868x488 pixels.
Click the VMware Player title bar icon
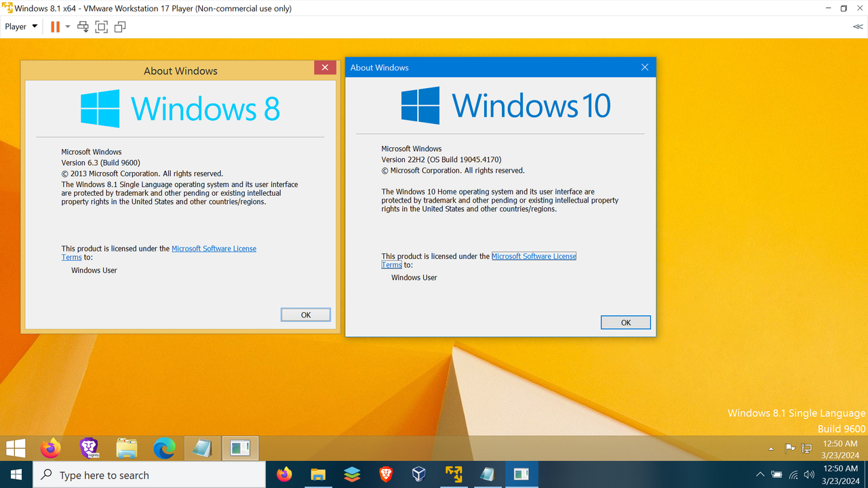point(7,8)
